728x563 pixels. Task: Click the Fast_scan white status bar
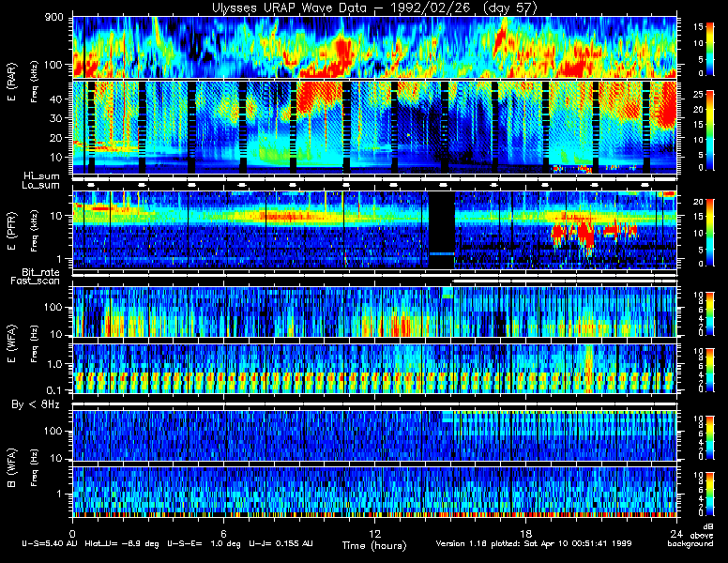pyautogui.click(x=564, y=281)
